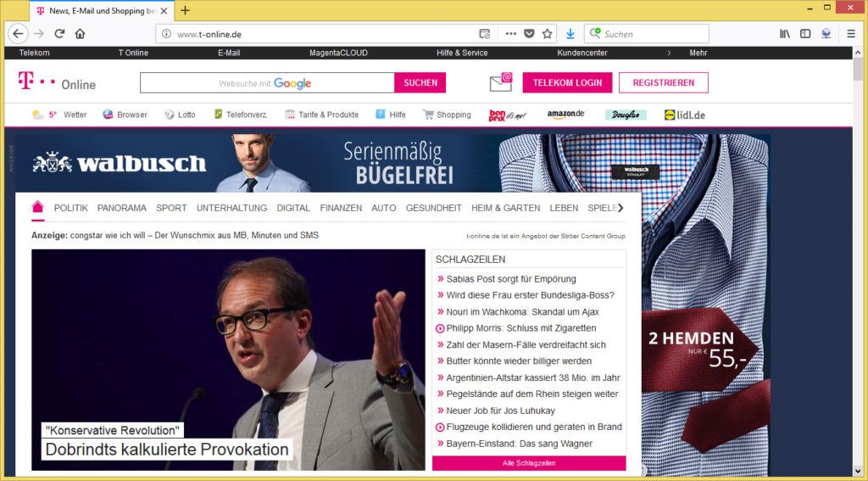Reload the current page
The height and width of the screenshot is (481, 868).
60,34
